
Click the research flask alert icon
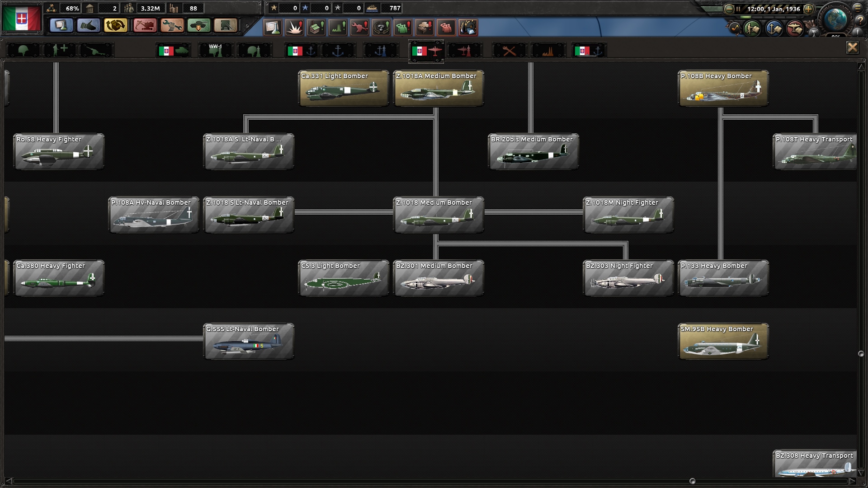(x=273, y=28)
